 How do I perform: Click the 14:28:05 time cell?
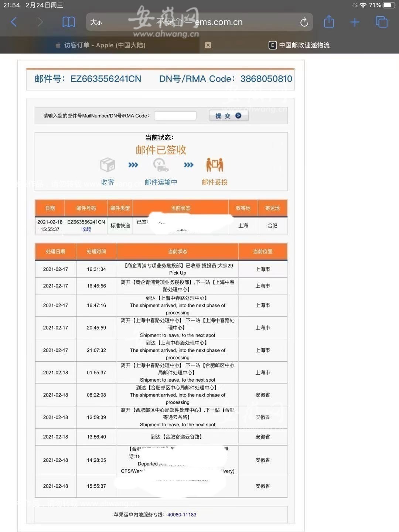(96, 460)
